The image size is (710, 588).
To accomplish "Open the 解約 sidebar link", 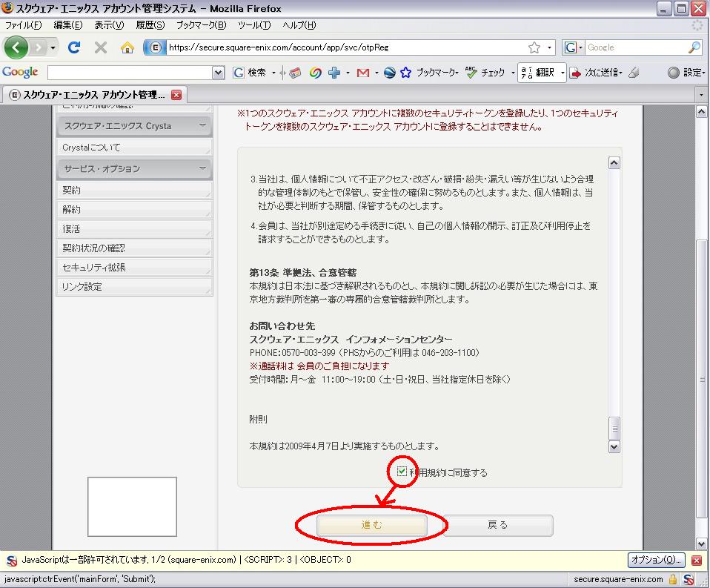I will pyautogui.click(x=134, y=209).
